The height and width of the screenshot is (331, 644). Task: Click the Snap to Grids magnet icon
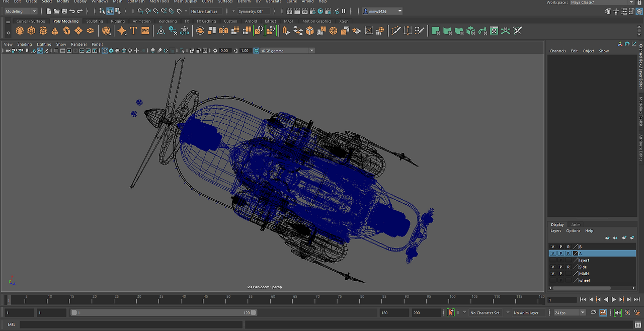[x=140, y=11]
